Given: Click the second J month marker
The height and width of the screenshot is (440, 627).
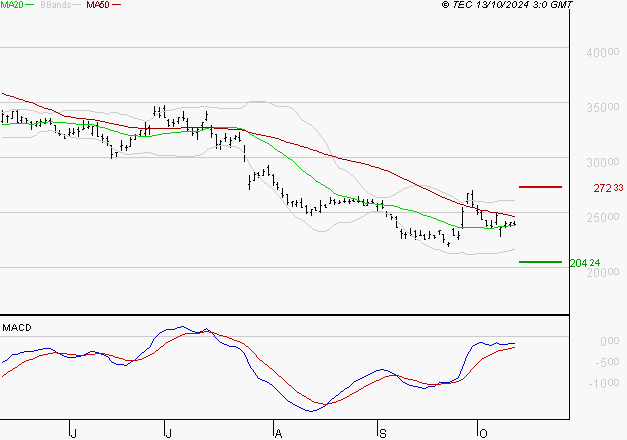Looking at the screenshot, I should pos(168,434).
